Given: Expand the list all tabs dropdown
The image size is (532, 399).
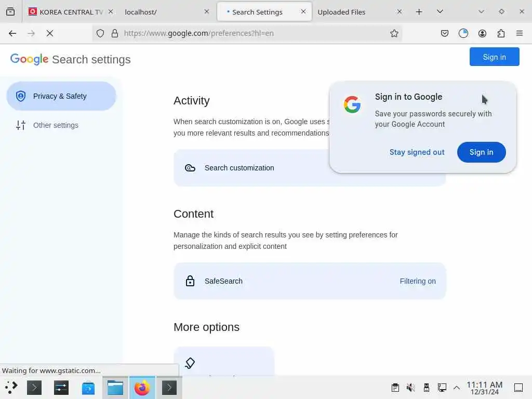Looking at the screenshot, I should (440, 12).
